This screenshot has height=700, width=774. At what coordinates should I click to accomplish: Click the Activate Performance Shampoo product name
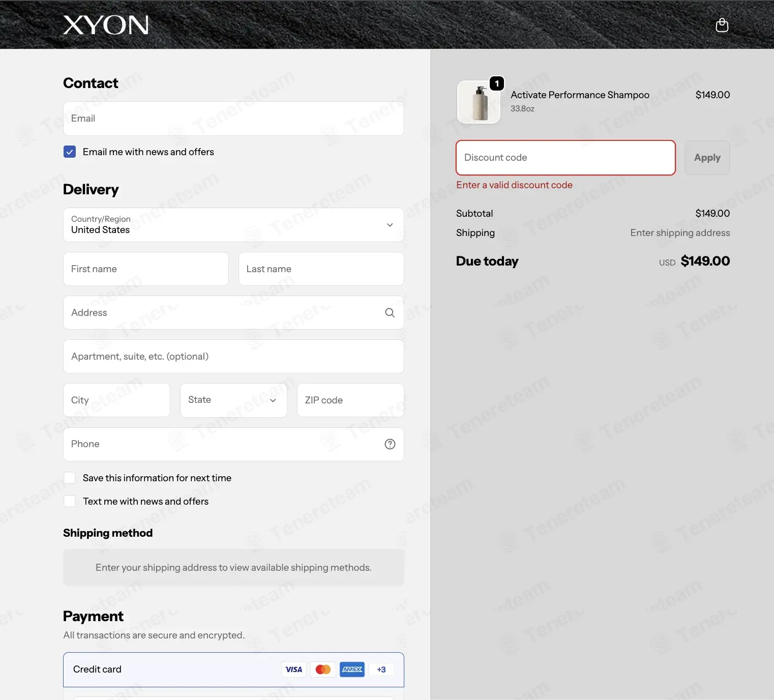pyautogui.click(x=580, y=95)
